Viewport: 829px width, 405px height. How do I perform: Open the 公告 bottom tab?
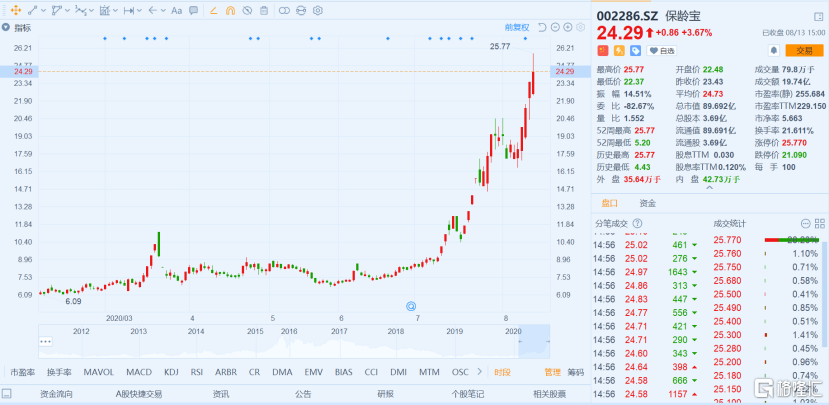303,394
